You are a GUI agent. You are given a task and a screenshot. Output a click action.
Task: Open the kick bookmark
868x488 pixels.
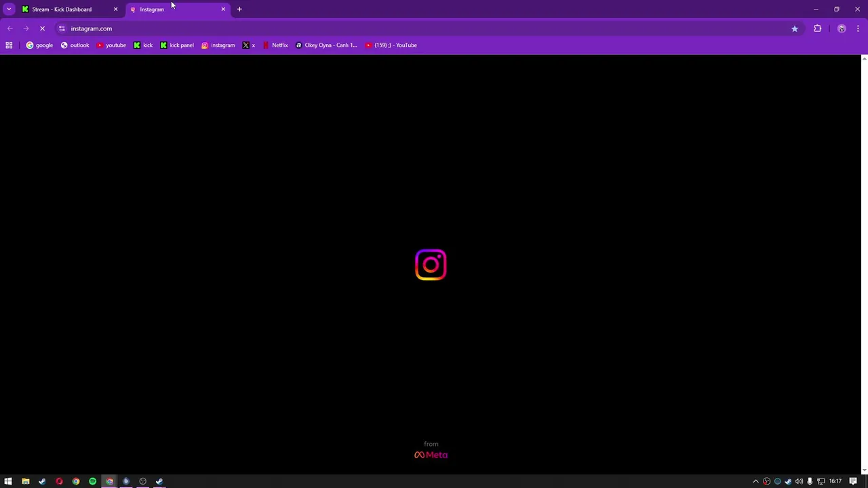[x=143, y=45]
